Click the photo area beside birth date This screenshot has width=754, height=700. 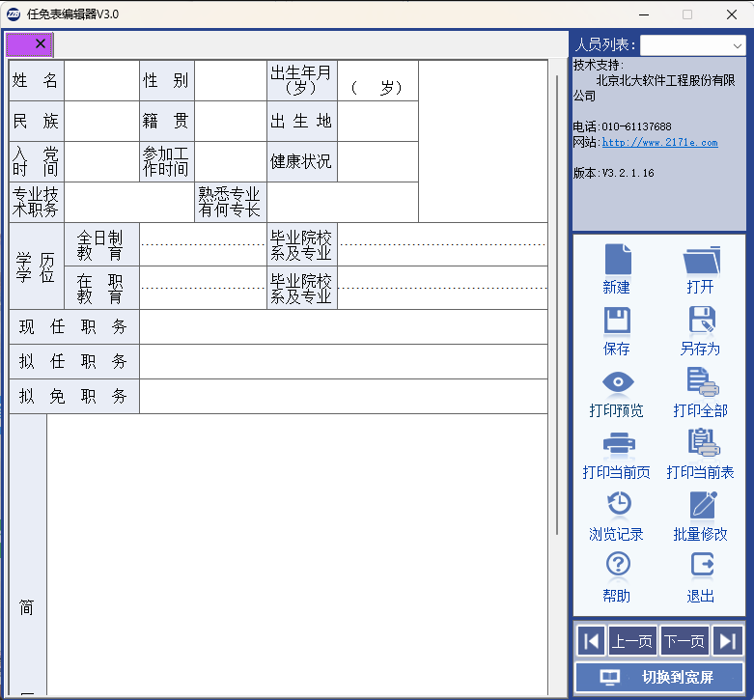click(x=483, y=141)
